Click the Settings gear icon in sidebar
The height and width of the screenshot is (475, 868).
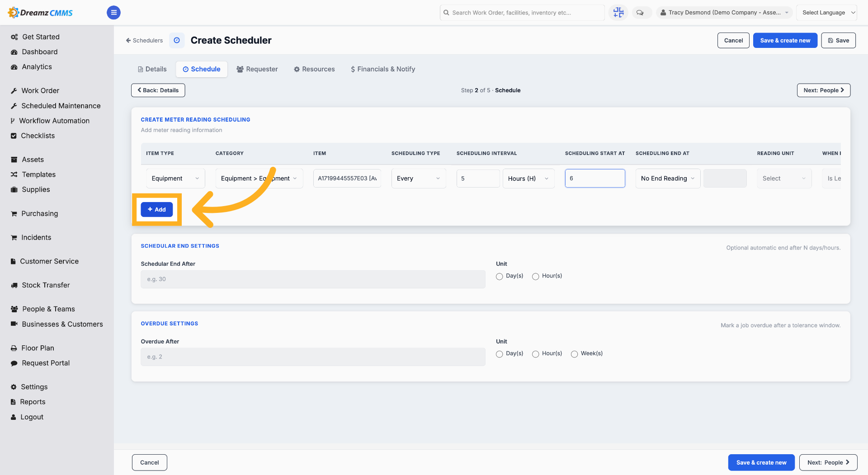pos(14,387)
